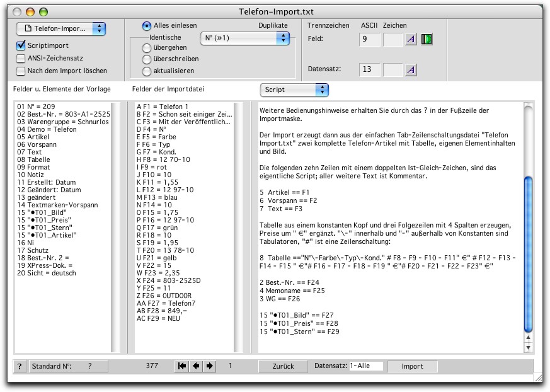Open help via the question mark button

pos(20,366)
